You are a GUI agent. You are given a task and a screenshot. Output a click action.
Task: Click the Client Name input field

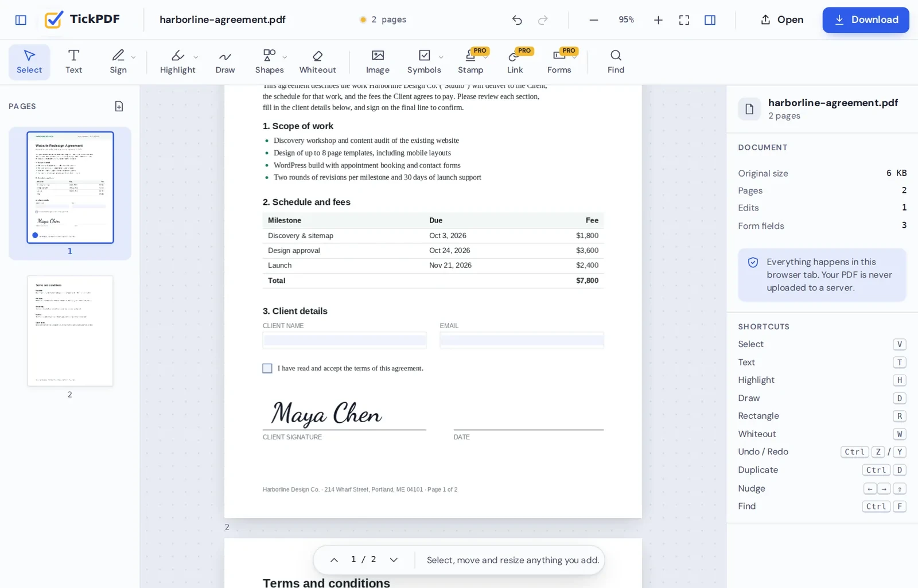click(344, 340)
